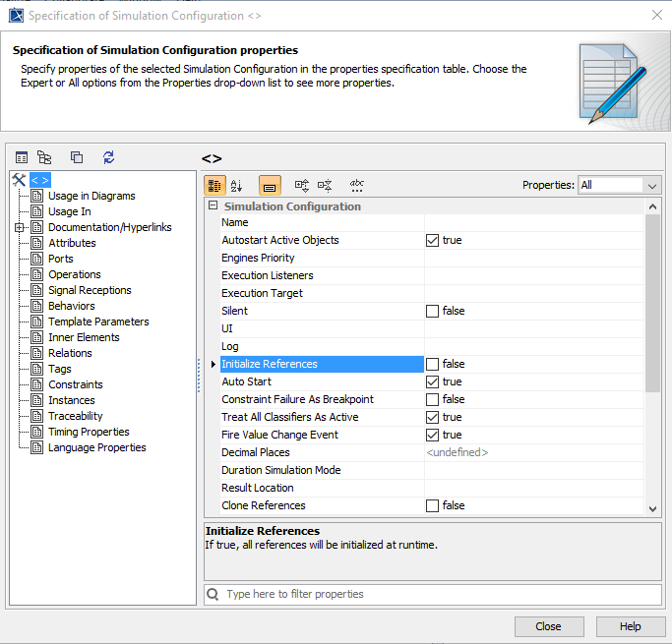Select Timing Properties in the tree
This screenshot has height=644, width=672.
(x=89, y=432)
